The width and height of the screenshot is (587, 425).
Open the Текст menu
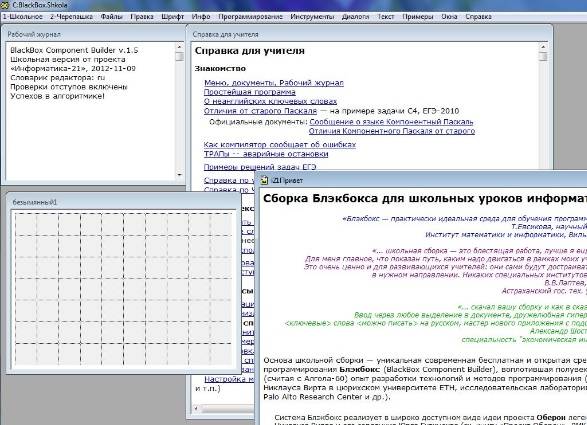click(x=386, y=17)
